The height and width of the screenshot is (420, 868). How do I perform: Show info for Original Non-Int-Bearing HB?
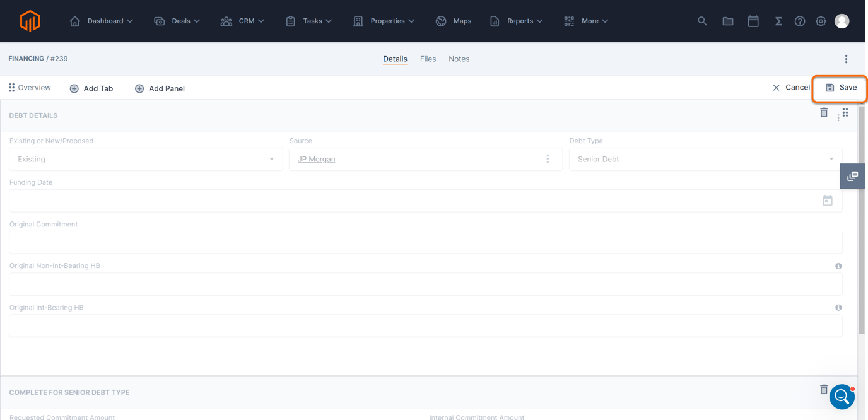(x=838, y=266)
